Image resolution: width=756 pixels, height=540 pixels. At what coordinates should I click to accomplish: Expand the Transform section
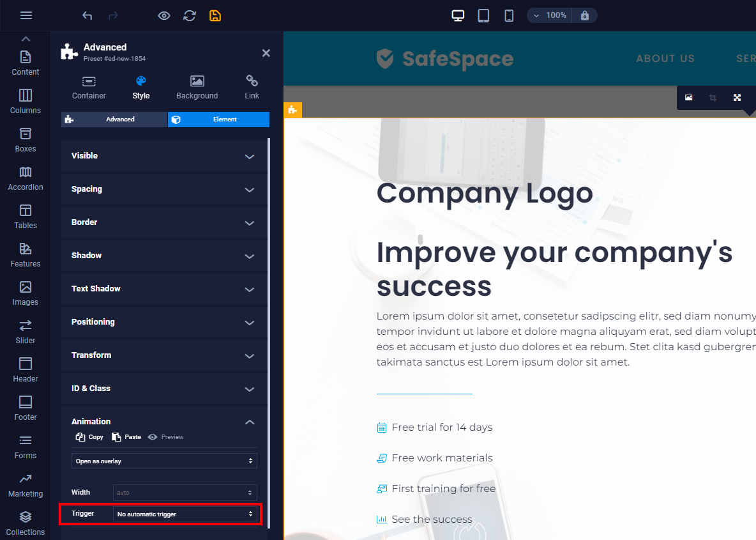[x=164, y=356]
